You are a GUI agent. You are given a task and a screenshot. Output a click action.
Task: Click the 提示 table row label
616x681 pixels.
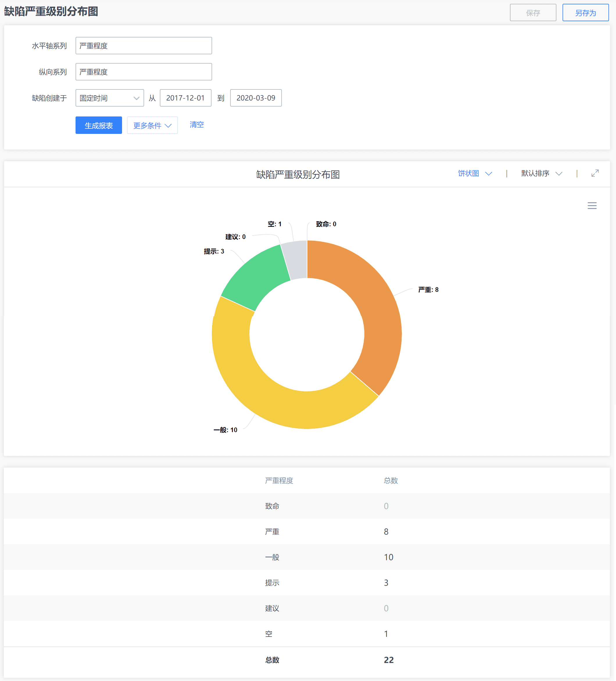click(x=272, y=583)
